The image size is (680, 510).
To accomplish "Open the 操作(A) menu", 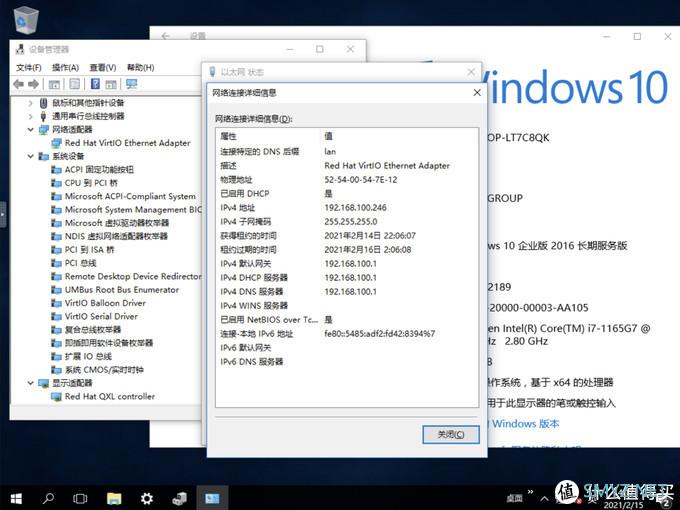I will pos(65,67).
